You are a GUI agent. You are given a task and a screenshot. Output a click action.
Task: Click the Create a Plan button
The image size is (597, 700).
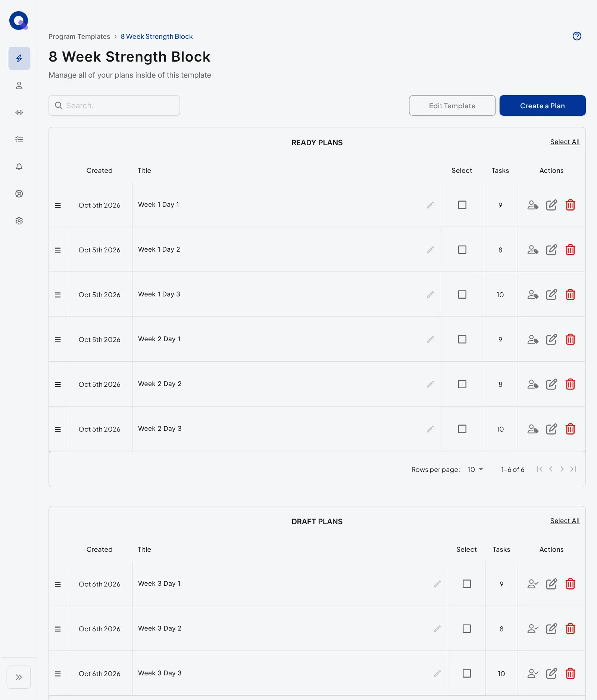click(x=543, y=106)
